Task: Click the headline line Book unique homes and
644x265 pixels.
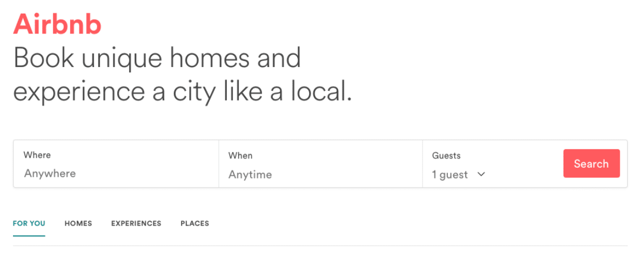Action: (x=157, y=58)
